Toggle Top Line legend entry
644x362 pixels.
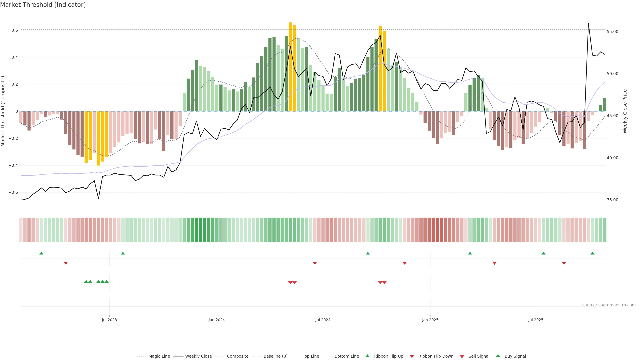311,356
